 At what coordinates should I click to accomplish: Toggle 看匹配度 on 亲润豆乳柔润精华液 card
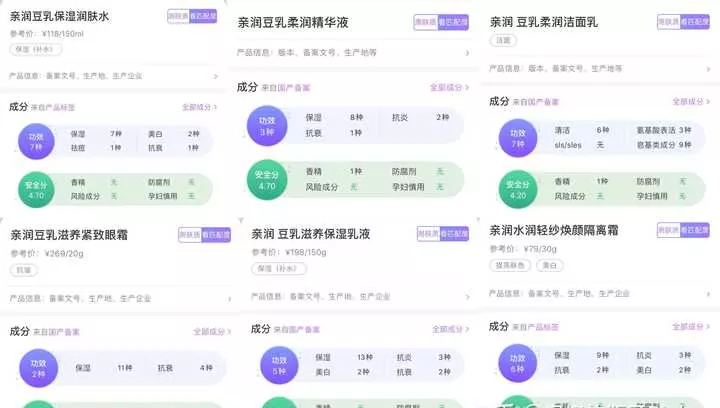(453, 22)
